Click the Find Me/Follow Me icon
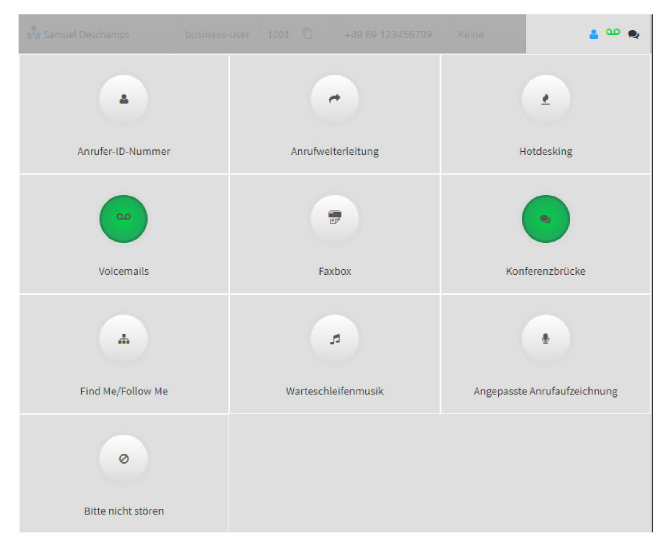Screen dimensions: 671x538 pos(124,339)
